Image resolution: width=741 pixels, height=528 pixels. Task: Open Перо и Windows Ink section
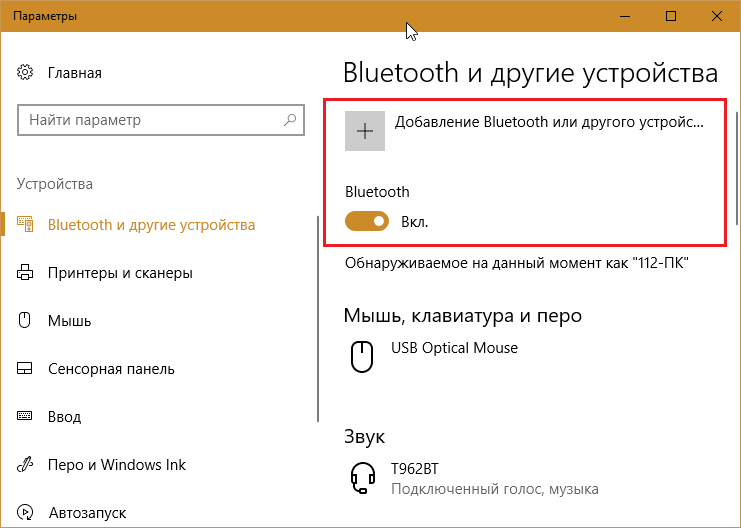117,465
